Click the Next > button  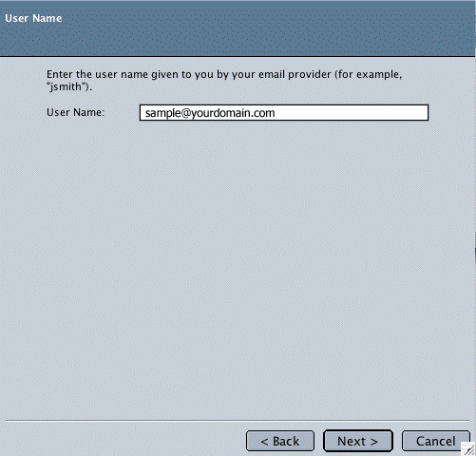(x=358, y=441)
